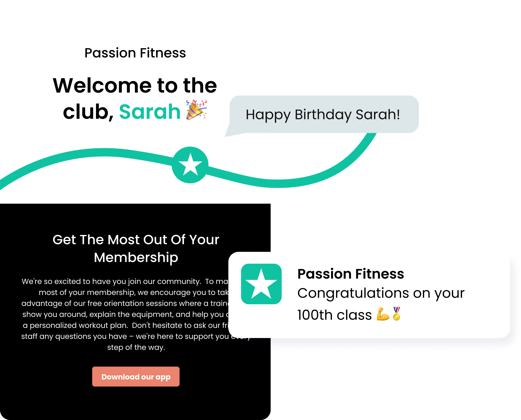Click the green Sarah name in heading
Image resolution: width=521 pixels, height=420 pixels.
150,112
